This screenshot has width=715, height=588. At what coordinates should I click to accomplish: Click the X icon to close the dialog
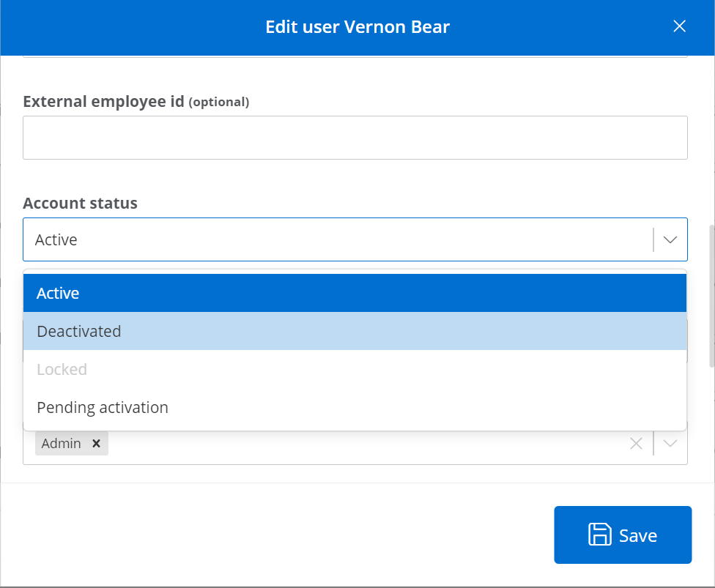679,26
